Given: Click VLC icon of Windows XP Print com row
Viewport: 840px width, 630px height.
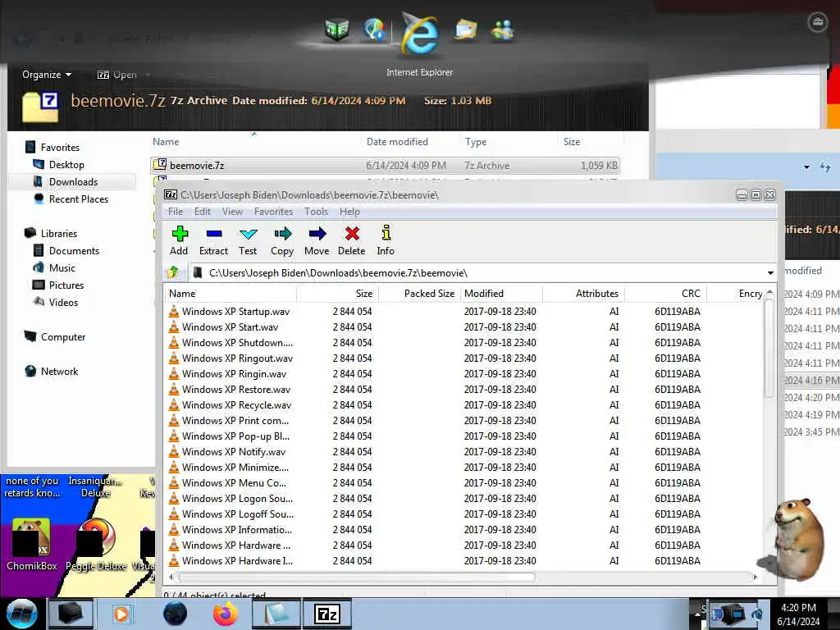Looking at the screenshot, I should click(174, 420).
